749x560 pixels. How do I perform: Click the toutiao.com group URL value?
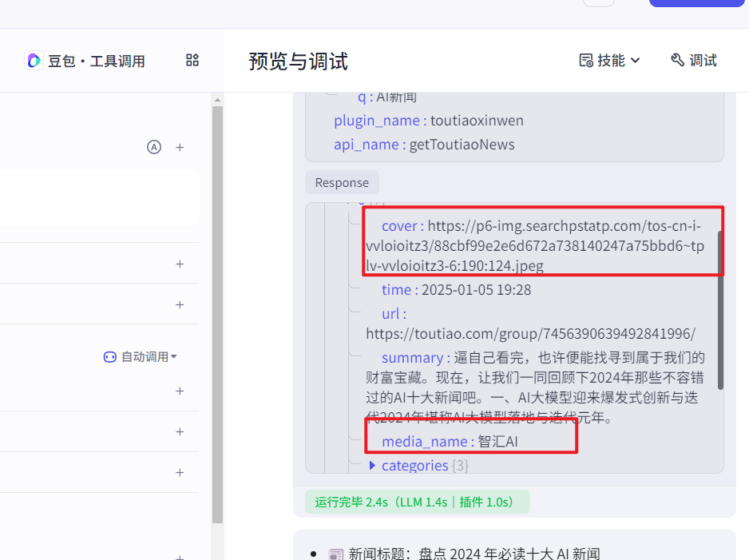(531, 333)
